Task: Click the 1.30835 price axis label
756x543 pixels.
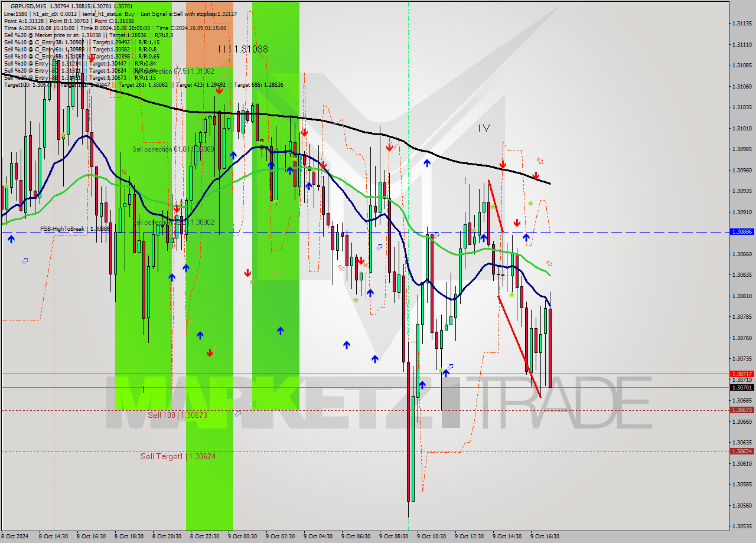Action: (742, 275)
